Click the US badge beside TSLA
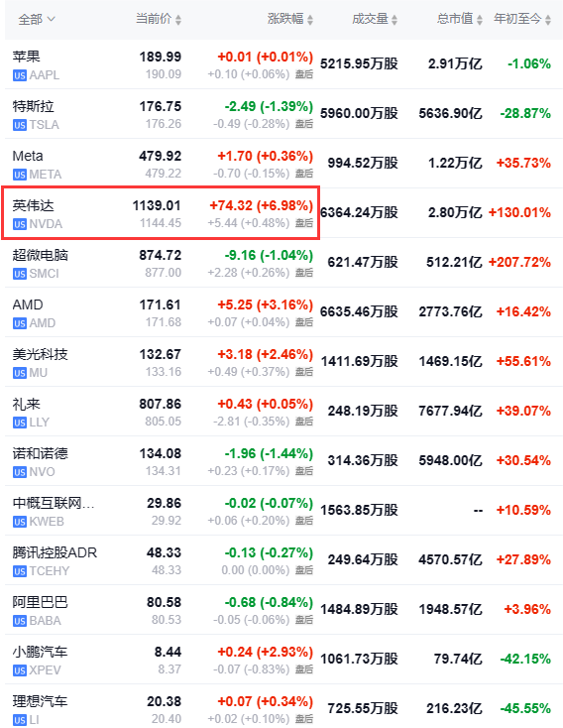 click(20, 125)
